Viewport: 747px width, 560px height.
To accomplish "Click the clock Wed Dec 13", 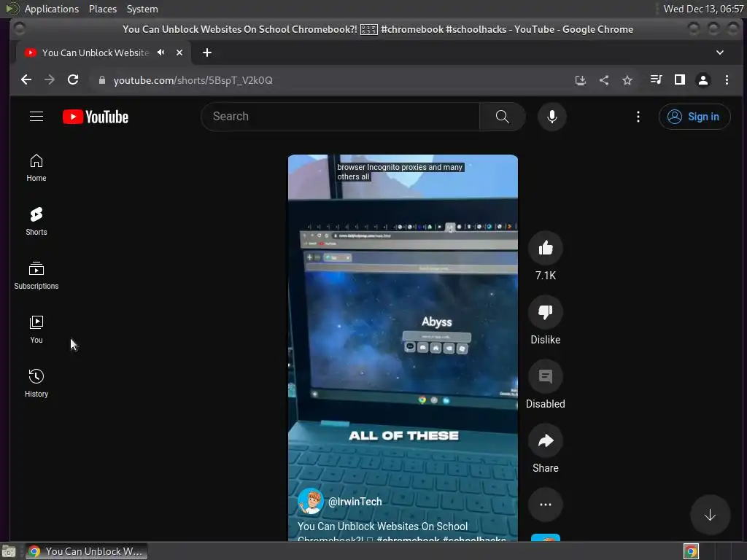I will tap(703, 9).
